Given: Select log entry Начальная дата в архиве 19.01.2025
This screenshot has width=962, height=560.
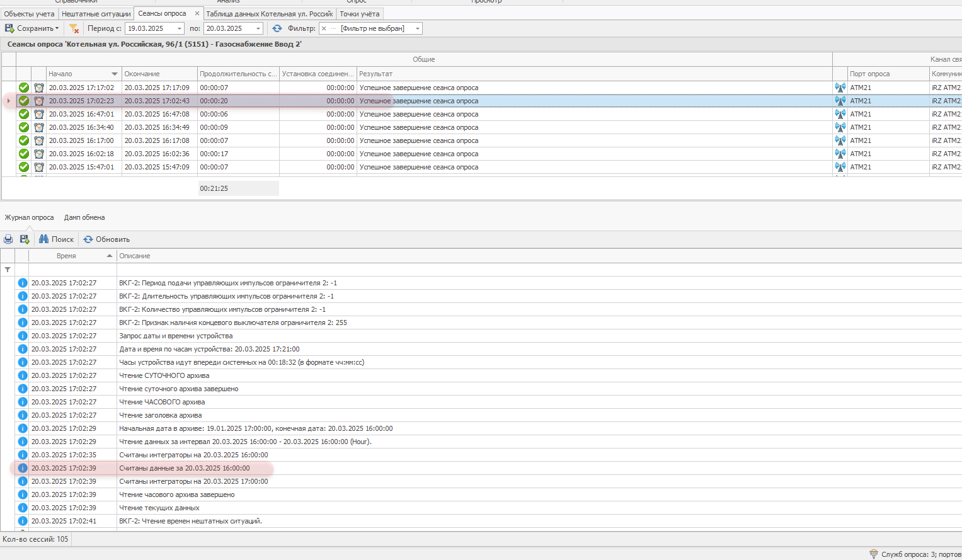Looking at the screenshot, I should tap(481, 428).
